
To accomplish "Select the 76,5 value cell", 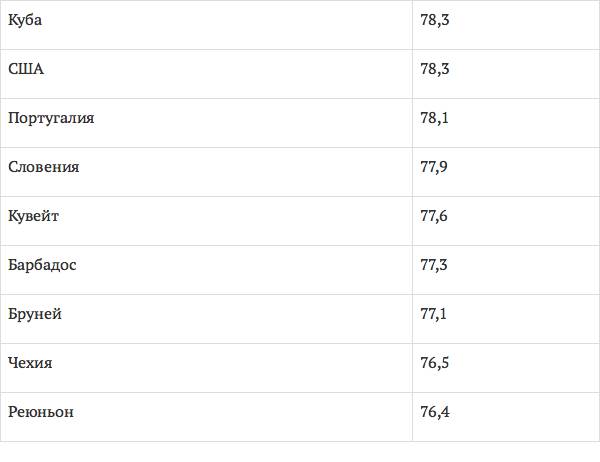I will (x=434, y=363).
